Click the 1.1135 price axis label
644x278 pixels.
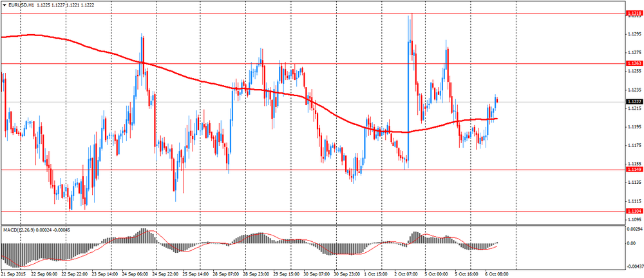point(634,182)
